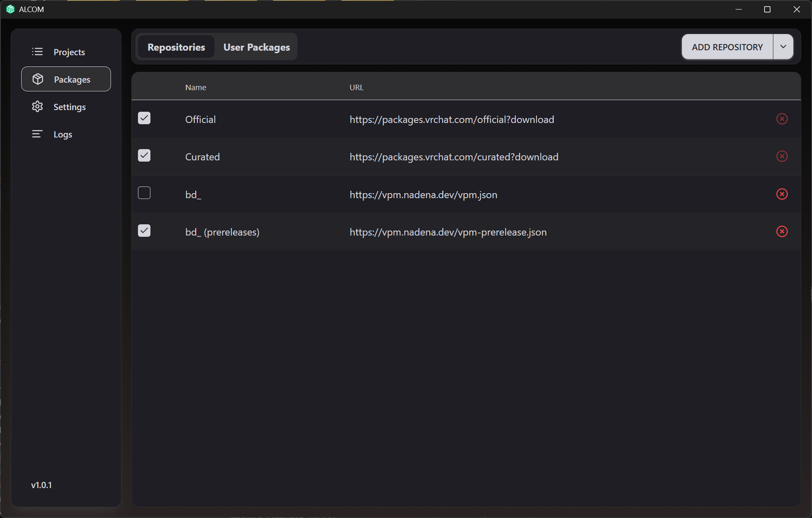Open the Settings page
The height and width of the screenshot is (518, 812).
[x=66, y=107]
